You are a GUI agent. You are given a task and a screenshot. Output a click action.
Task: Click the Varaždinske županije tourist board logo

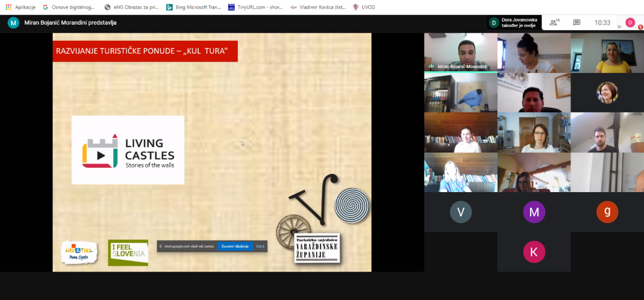click(x=317, y=248)
